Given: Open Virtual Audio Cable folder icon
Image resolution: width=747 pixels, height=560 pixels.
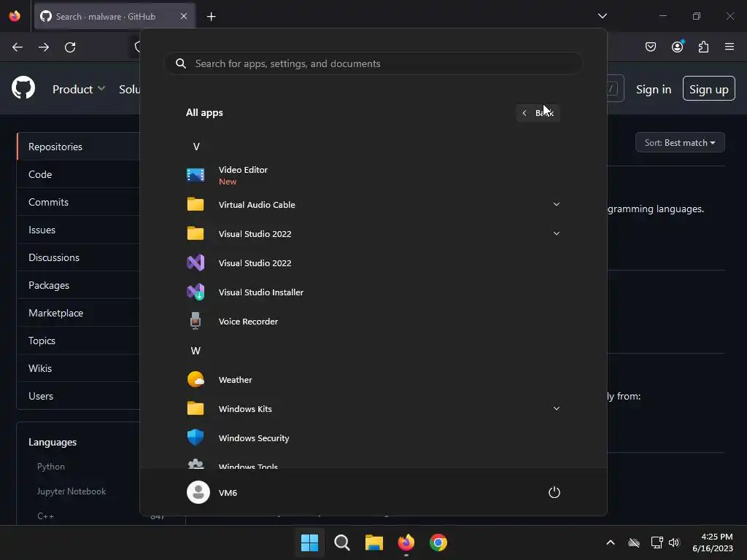Looking at the screenshot, I should click(196, 205).
